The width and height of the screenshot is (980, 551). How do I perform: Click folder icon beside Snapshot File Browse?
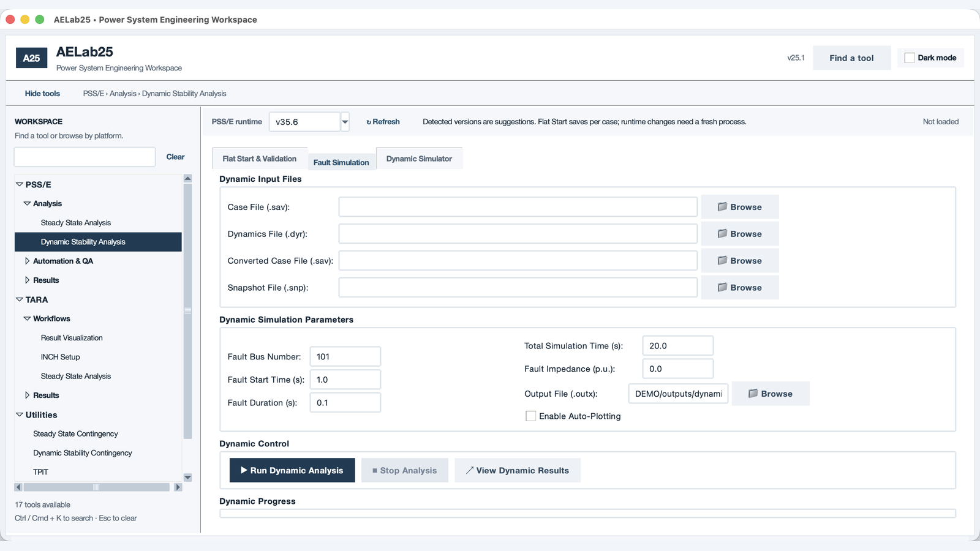coord(722,287)
